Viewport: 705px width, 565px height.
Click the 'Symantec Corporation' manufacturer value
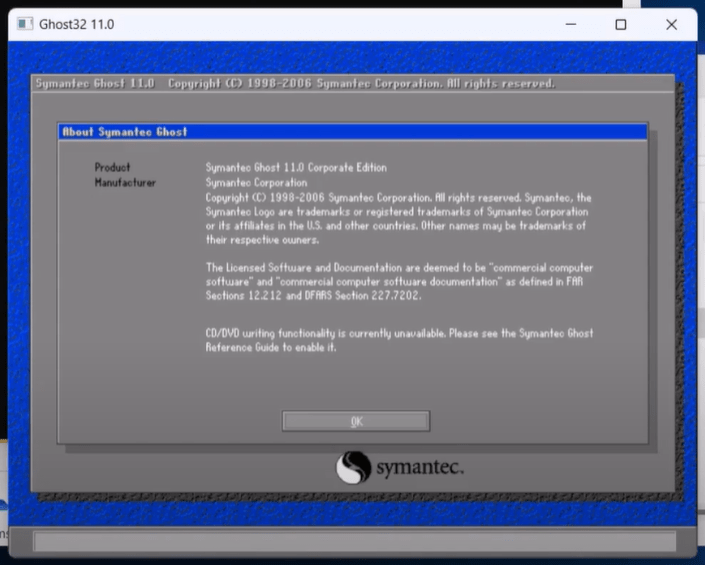[x=256, y=183]
